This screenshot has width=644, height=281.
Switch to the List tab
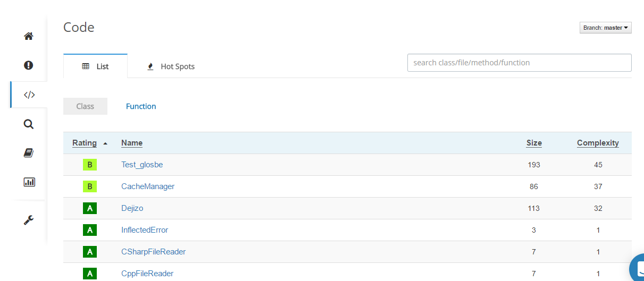click(95, 66)
